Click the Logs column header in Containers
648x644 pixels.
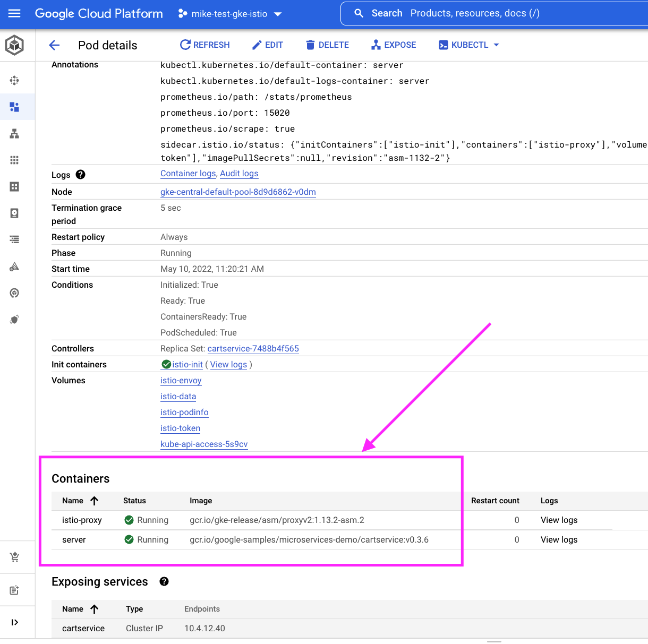[549, 501]
